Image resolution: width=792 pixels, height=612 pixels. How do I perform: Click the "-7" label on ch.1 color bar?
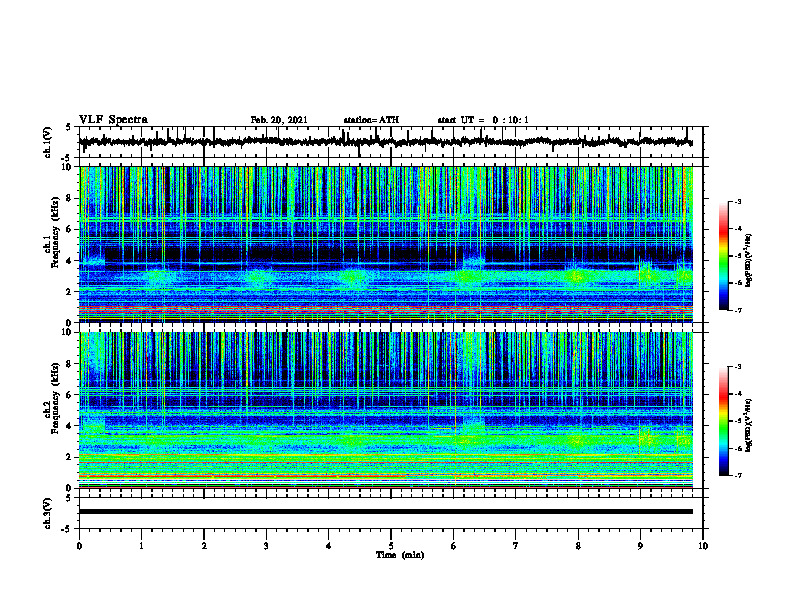737,311
